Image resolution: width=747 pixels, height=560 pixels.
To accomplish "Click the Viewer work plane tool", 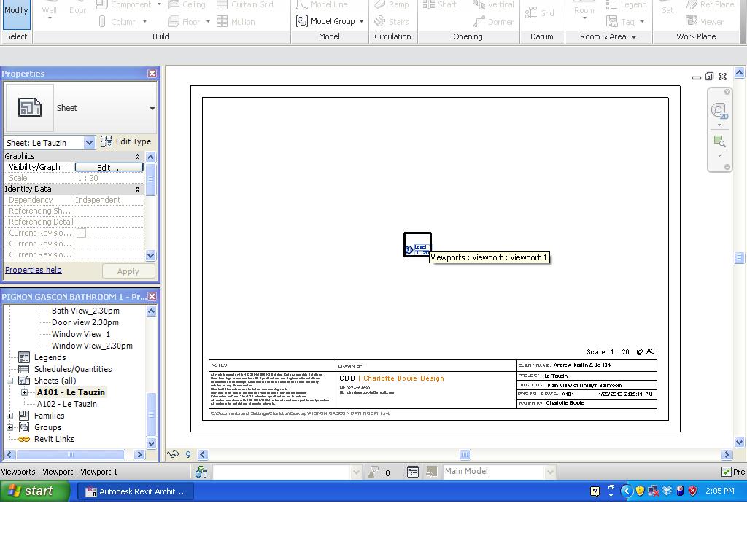I will [x=705, y=21].
